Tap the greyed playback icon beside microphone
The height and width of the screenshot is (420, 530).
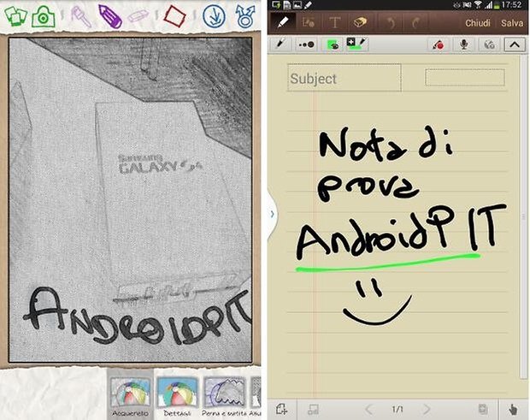click(x=490, y=44)
